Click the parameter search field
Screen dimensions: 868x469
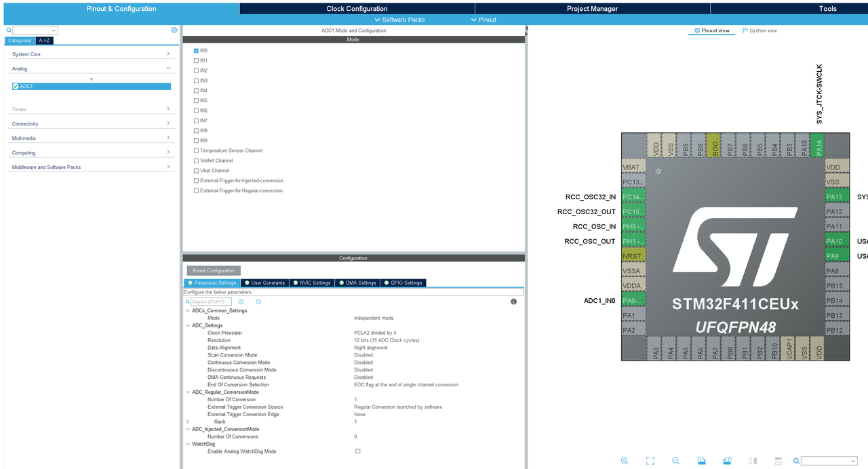pos(211,302)
